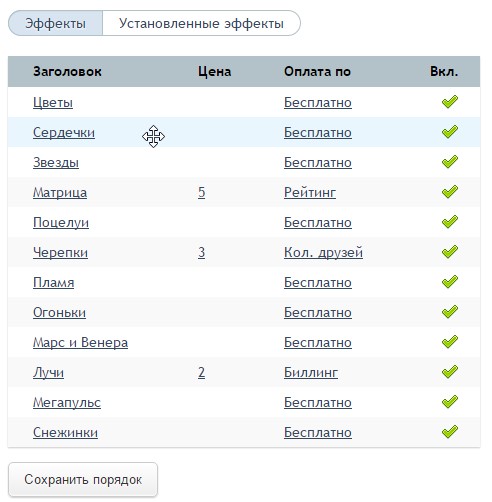This screenshot has width=492, height=502.
Task: Click the checkmark icon in Снежинки row
Action: [450, 432]
